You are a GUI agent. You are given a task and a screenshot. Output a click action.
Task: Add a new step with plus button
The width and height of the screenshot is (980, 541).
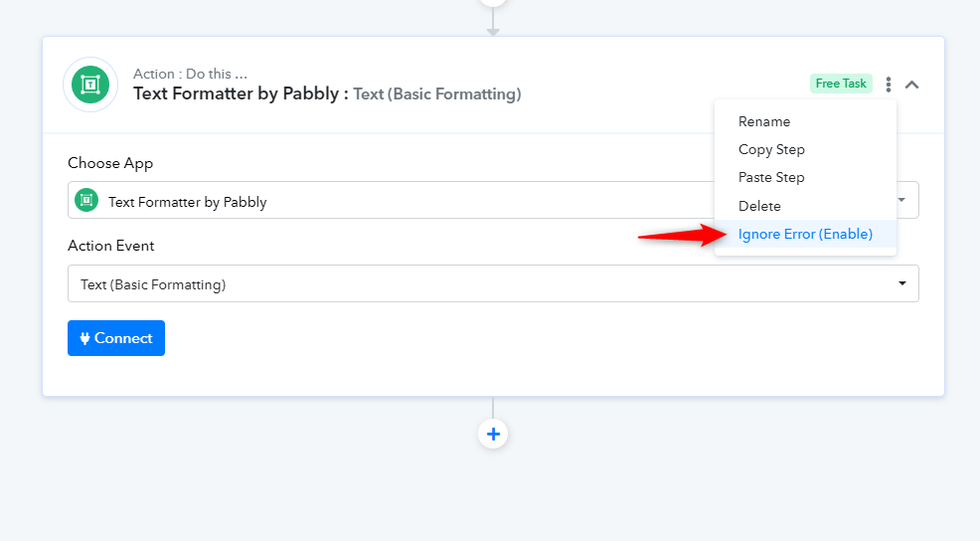pos(493,434)
